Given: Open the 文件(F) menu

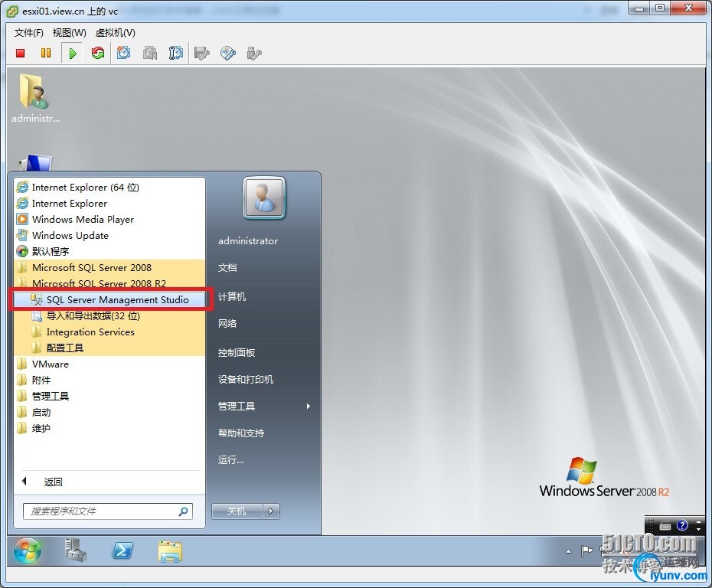Looking at the screenshot, I should 28,33.
